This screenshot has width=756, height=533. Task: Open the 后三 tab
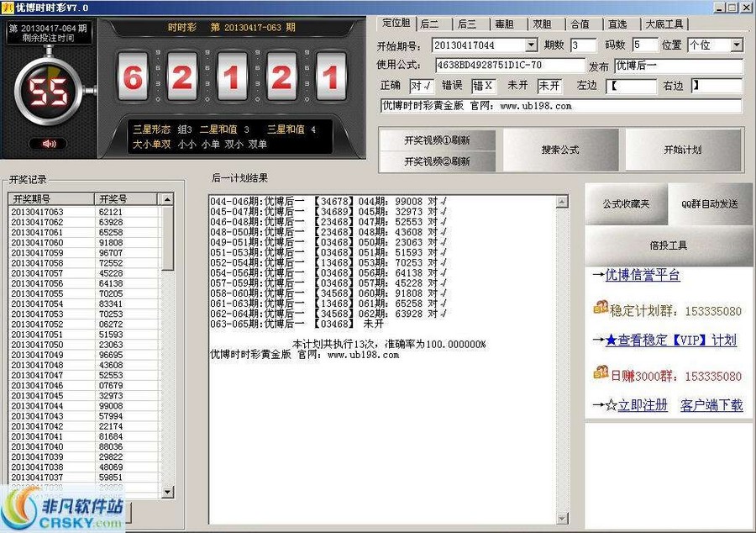pos(467,24)
